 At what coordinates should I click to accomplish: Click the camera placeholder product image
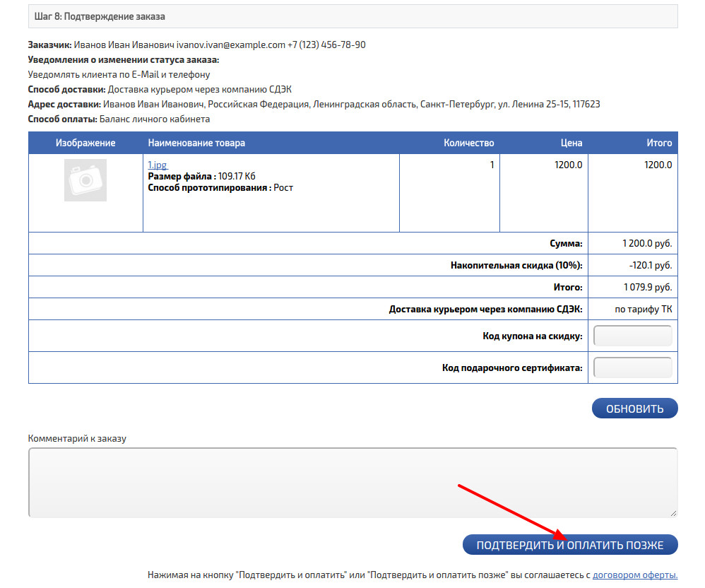coord(85,180)
